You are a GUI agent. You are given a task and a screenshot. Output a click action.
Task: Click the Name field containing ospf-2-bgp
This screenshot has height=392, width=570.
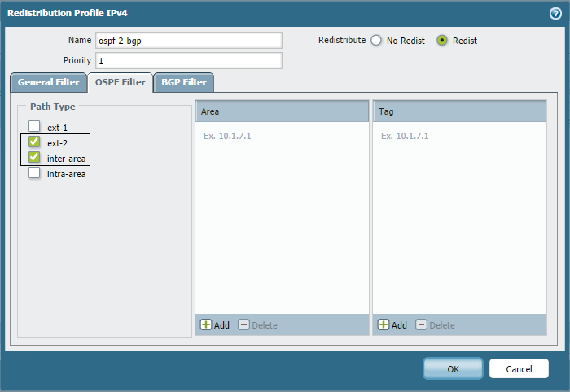click(189, 41)
